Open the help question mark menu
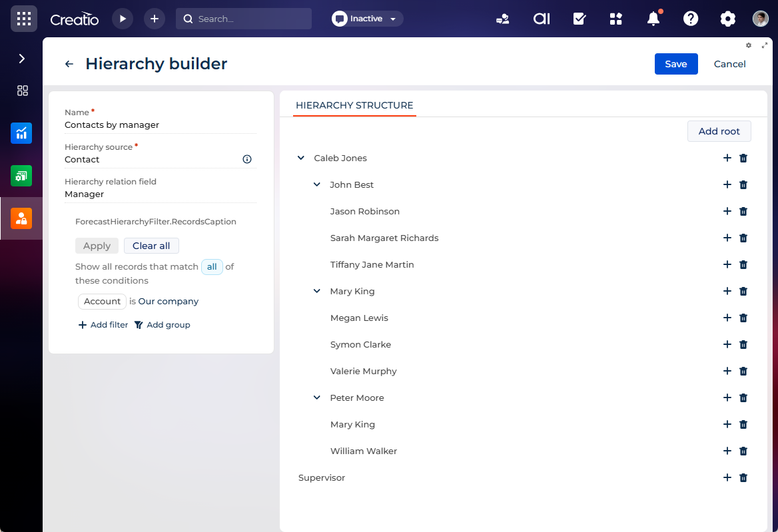This screenshot has height=532, width=778. point(691,19)
